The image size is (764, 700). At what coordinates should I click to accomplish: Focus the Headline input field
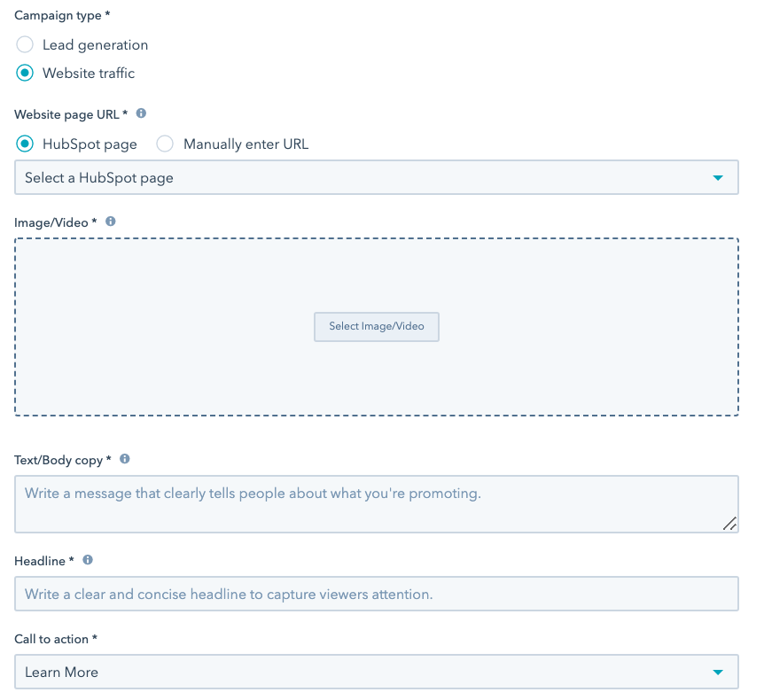point(377,595)
